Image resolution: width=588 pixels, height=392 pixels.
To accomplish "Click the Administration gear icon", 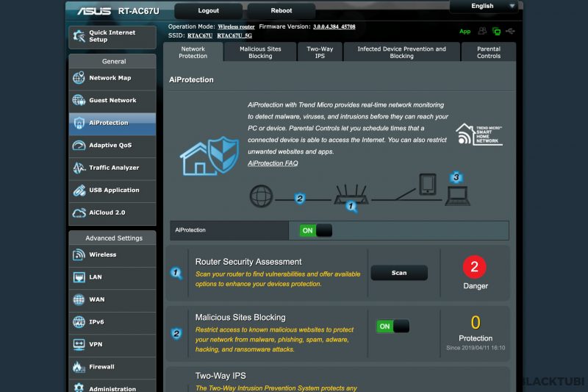I will [79, 388].
